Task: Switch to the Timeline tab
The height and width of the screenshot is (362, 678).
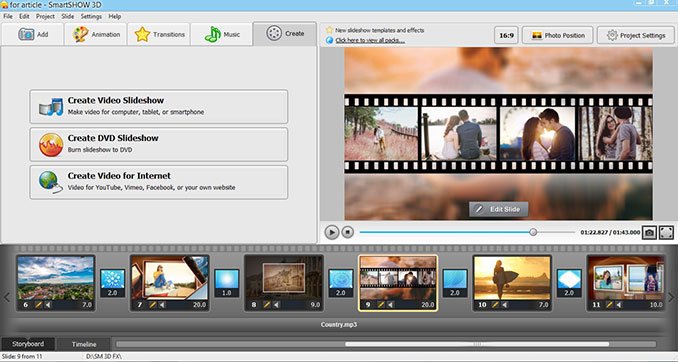Action: tap(84, 344)
